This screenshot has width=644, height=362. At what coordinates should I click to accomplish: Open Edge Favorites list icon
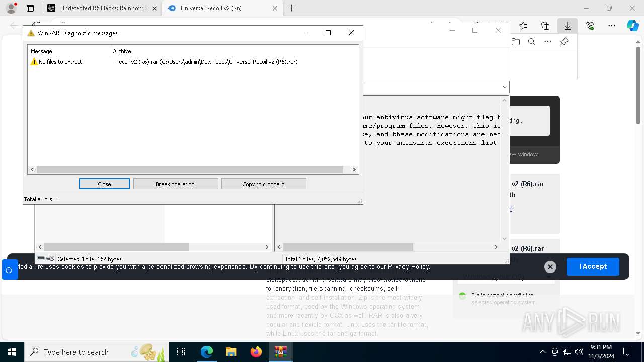[523, 26]
